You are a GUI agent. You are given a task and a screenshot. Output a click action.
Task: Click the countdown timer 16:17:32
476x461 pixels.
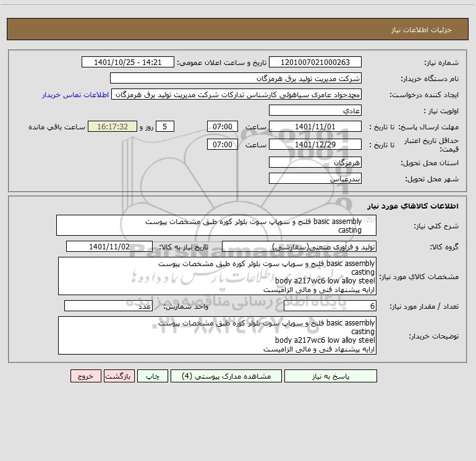coord(113,126)
